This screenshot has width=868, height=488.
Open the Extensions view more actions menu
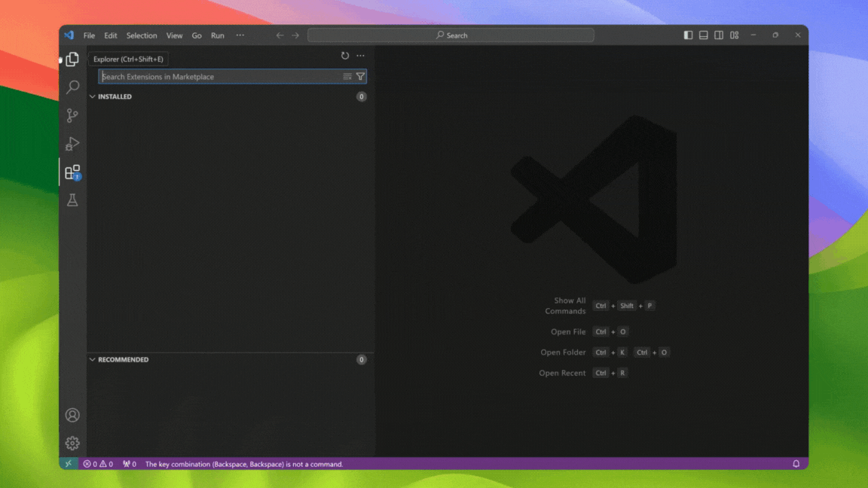click(x=360, y=55)
